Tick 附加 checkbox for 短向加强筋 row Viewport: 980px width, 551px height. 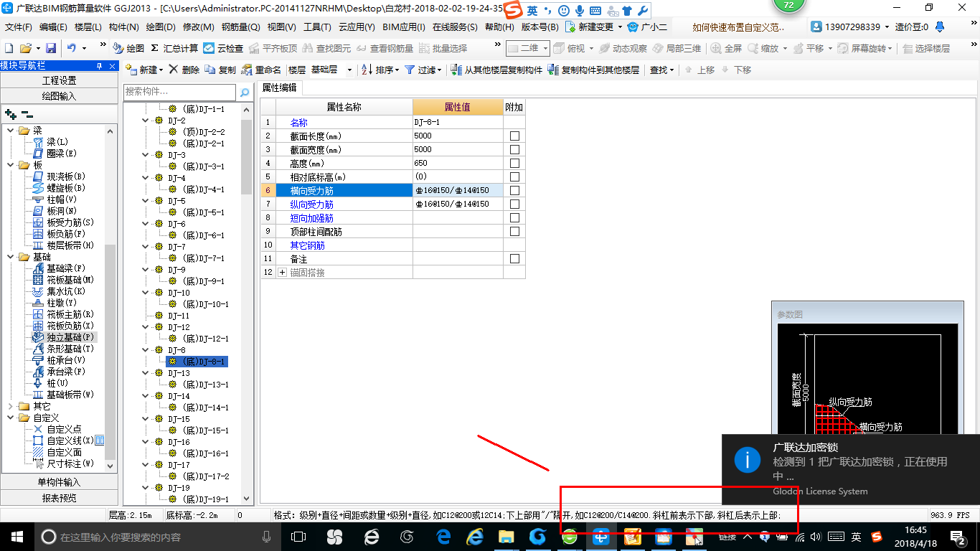coord(514,218)
